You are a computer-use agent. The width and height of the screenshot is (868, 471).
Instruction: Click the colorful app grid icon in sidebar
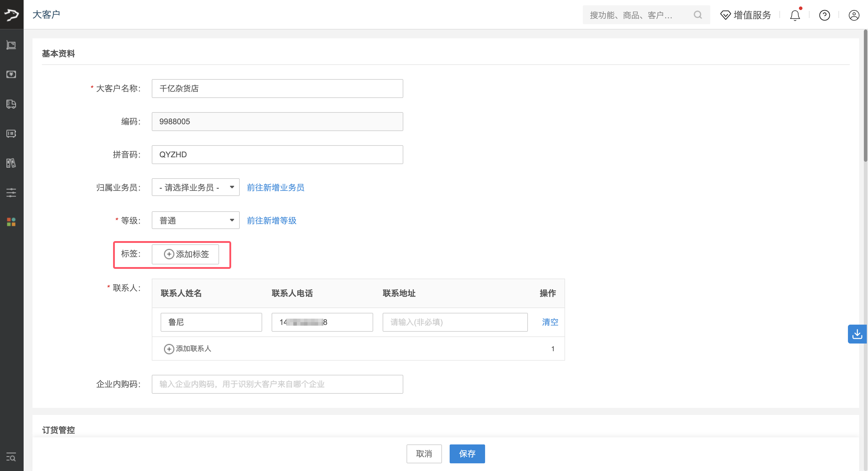click(x=11, y=222)
